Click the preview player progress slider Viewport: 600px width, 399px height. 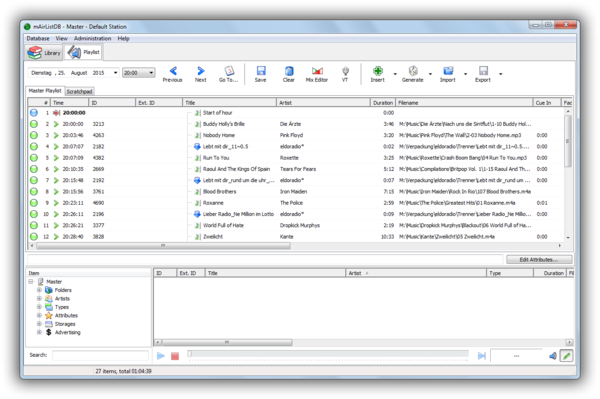tap(328, 355)
